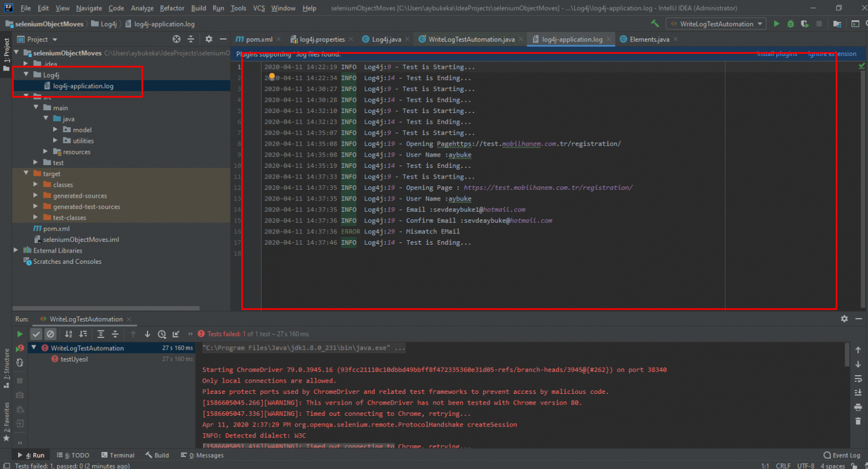Expand the External Libraries node
This screenshot has height=469, width=868.
click(16, 250)
